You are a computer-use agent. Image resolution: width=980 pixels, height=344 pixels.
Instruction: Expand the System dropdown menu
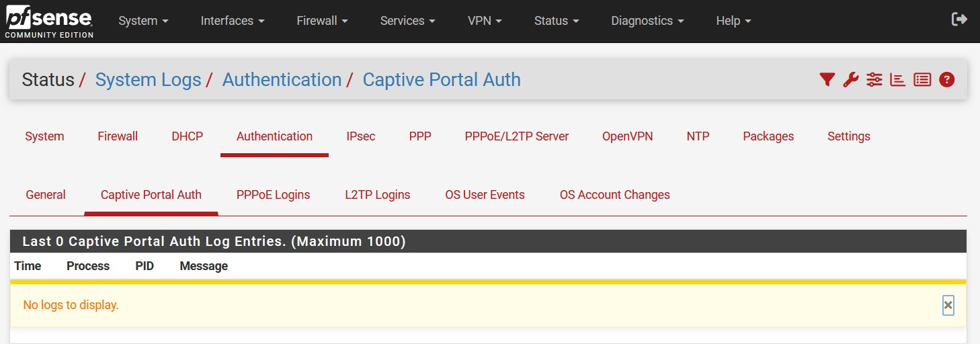click(x=143, y=21)
